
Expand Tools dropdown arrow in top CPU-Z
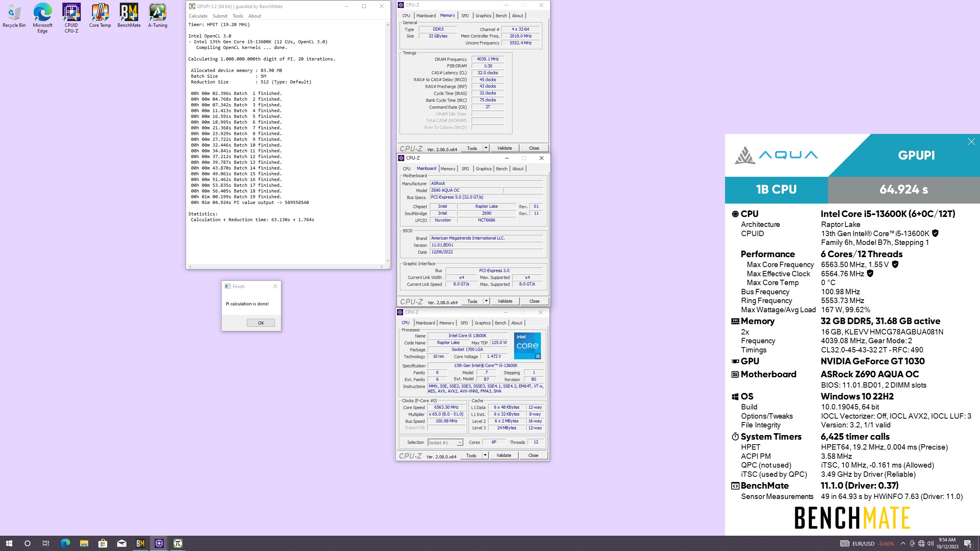tap(486, 148)
